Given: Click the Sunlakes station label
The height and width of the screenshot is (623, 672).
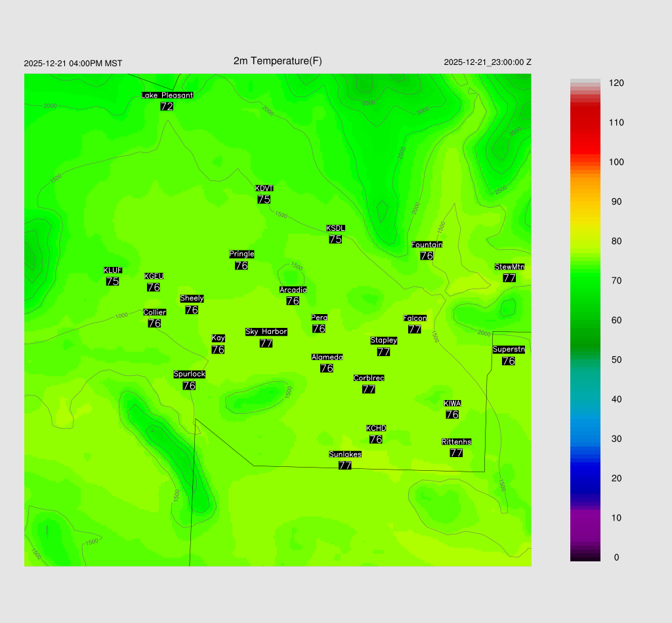Looking at the screenshot, I should [345, 454].
